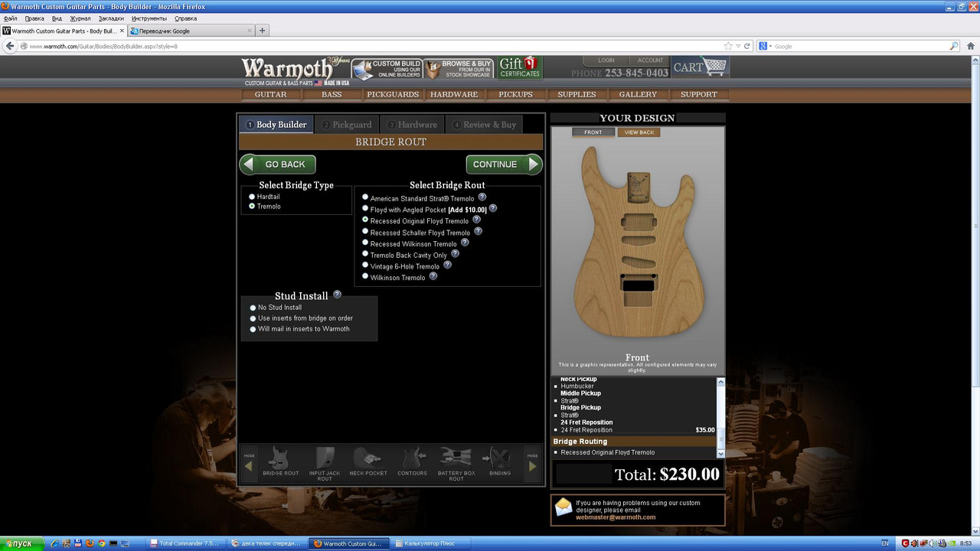Open the Input Jack Rout step icon
The width and height of the screenshot is (980, 551).
(325, 464)
